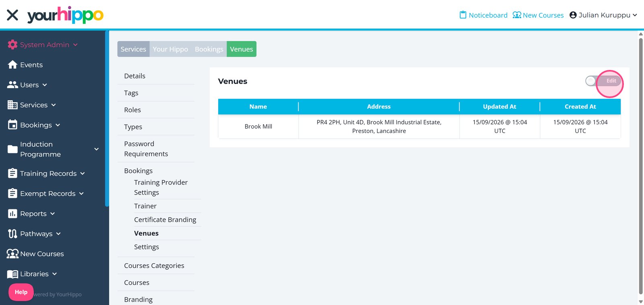Click the Services building icon

[12, 105]
